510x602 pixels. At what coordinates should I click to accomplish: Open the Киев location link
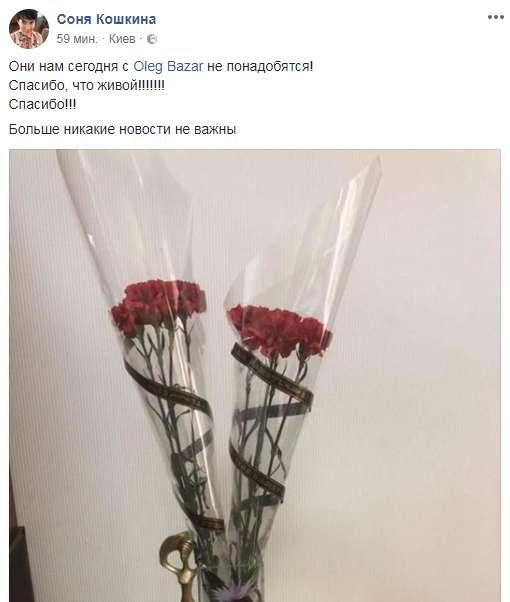(x=122, y=39)
